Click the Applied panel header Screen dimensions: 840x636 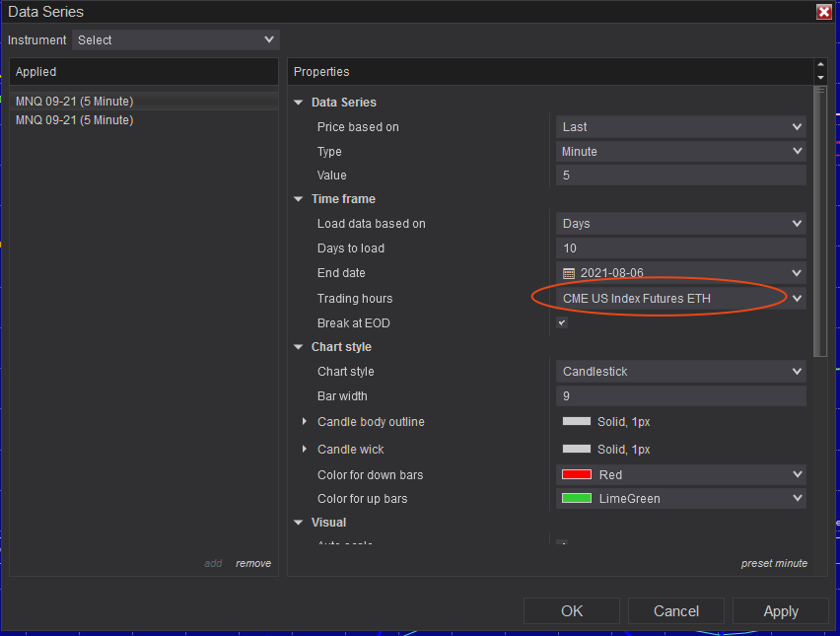(144, 72)
